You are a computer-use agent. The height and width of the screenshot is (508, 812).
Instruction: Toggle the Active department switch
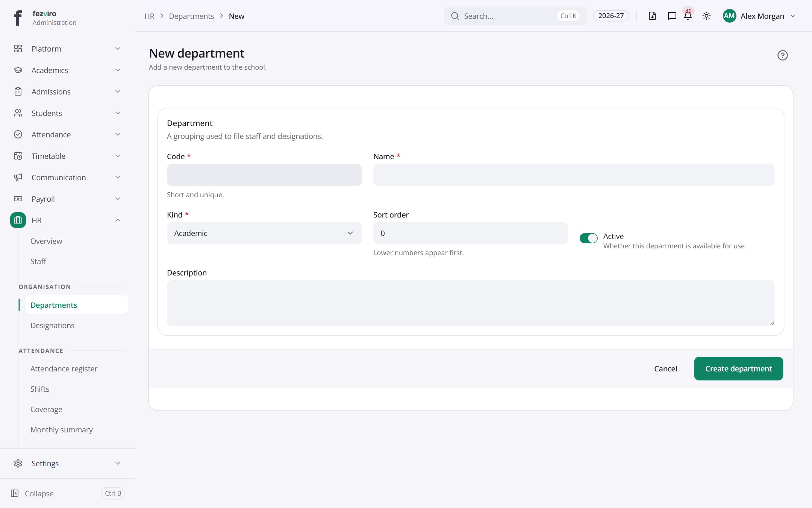(588, 238)
